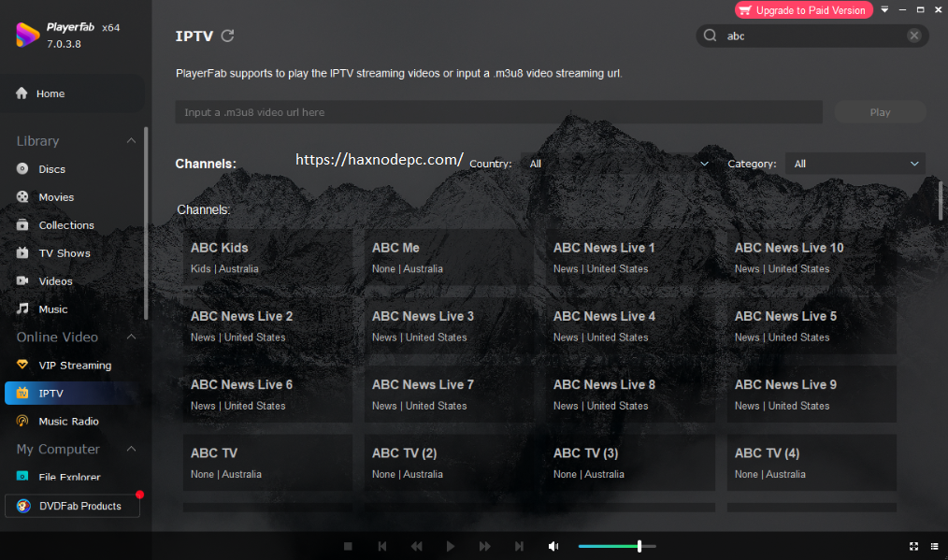Select the IPTV sidebar item
Image resolution: width=948 pixels, height=560 pixels.
point(72,393)
